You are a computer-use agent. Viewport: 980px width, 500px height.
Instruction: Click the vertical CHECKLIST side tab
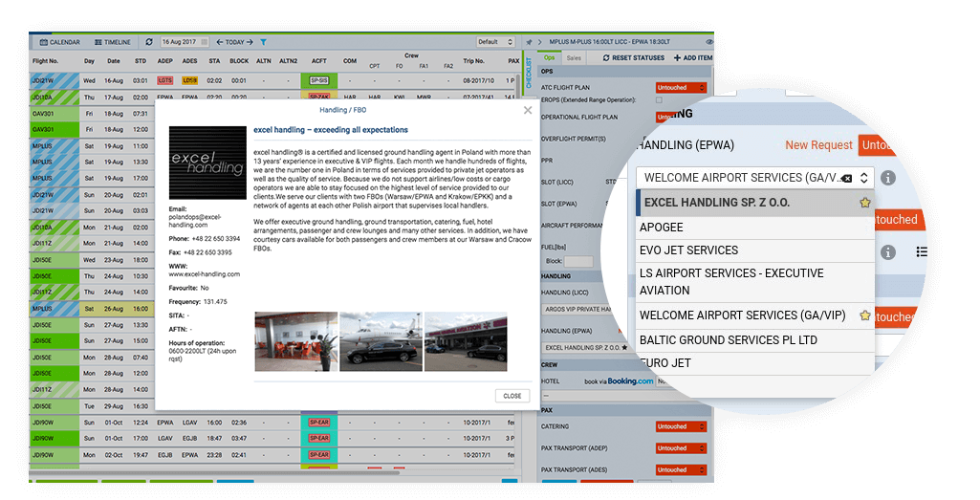coord(530,75)
